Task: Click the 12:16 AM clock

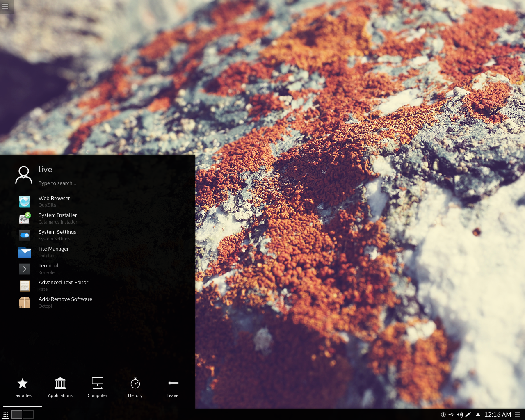Action: (x=498, y=415)
